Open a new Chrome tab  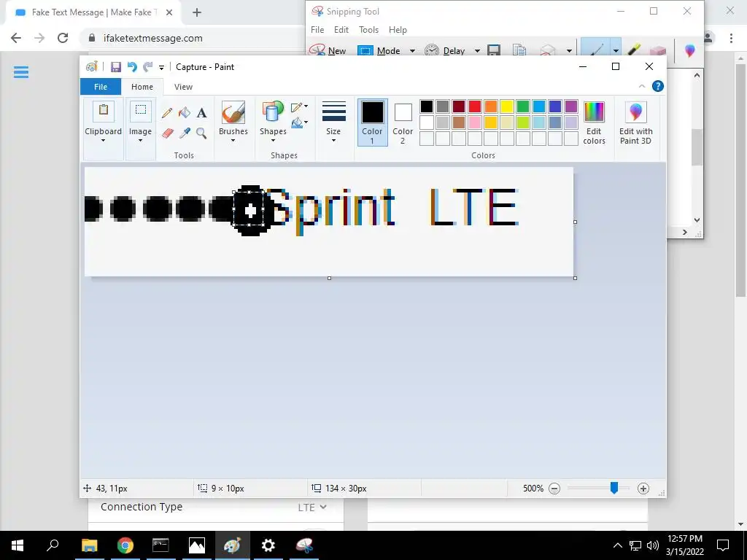tap(197, 12)
